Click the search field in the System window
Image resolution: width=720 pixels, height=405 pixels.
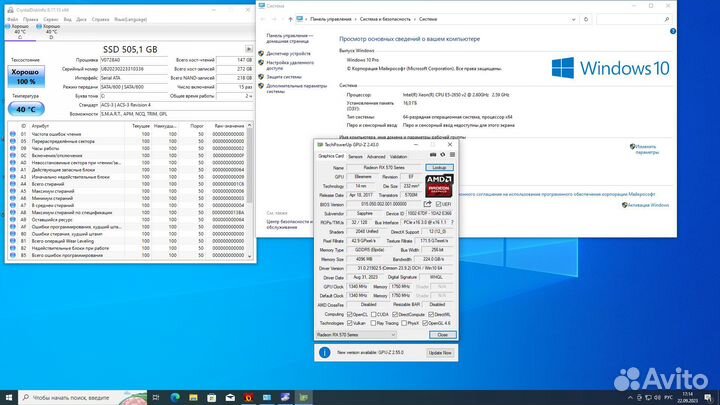pos(633,19)
